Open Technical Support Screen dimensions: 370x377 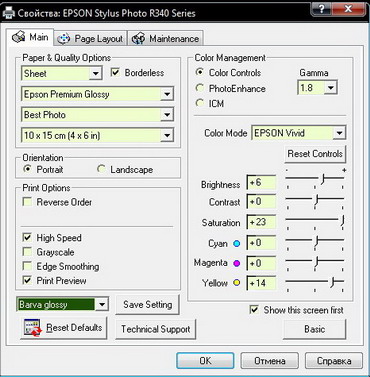tap(155, 329)
